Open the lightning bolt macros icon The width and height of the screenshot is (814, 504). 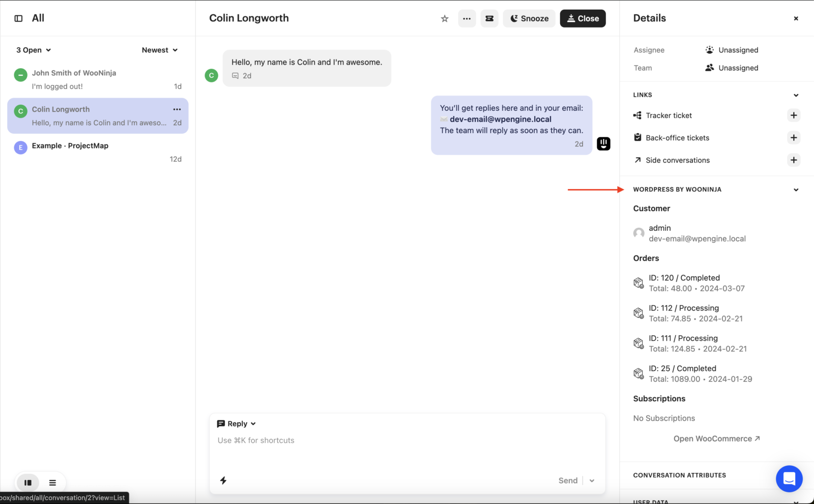coord(223,481)
